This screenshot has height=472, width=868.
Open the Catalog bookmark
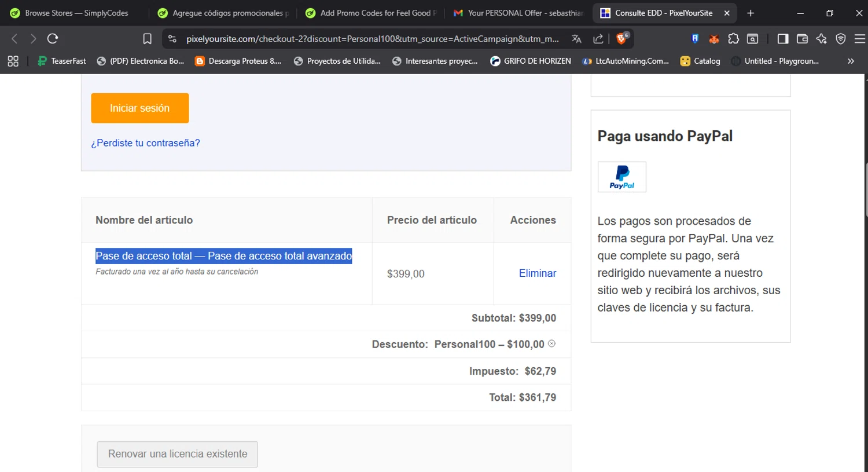[700, 61]
